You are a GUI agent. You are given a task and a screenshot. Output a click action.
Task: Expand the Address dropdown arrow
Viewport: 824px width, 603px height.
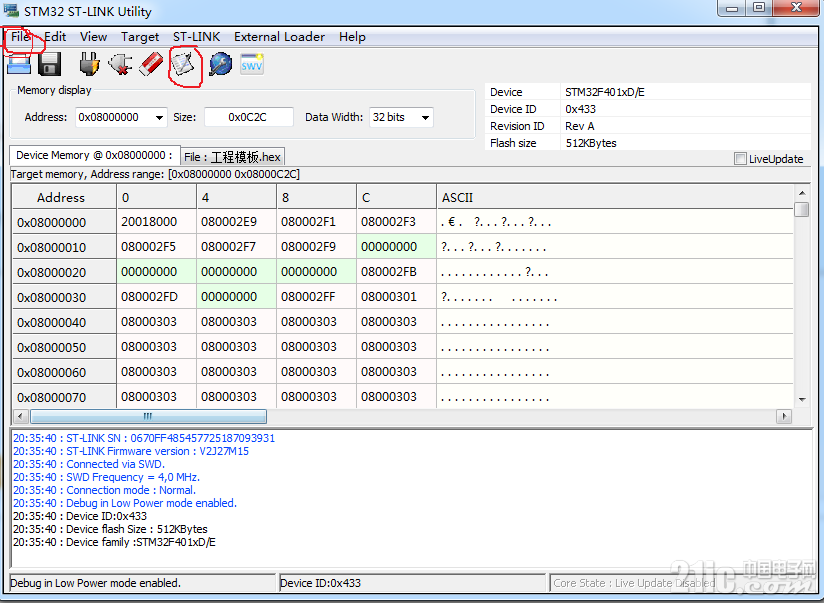[x=159, y=118]
